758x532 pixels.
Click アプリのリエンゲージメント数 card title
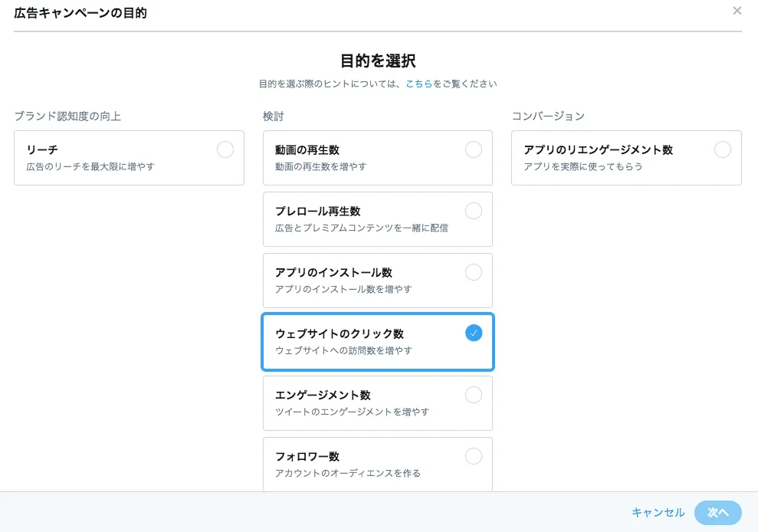click(599, 150)
